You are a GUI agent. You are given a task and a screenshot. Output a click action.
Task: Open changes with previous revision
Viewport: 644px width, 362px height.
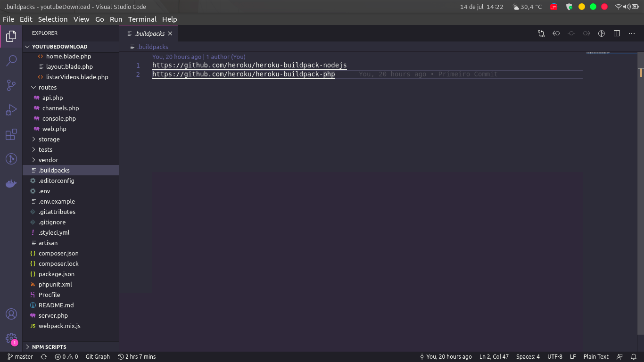(556, 33)
